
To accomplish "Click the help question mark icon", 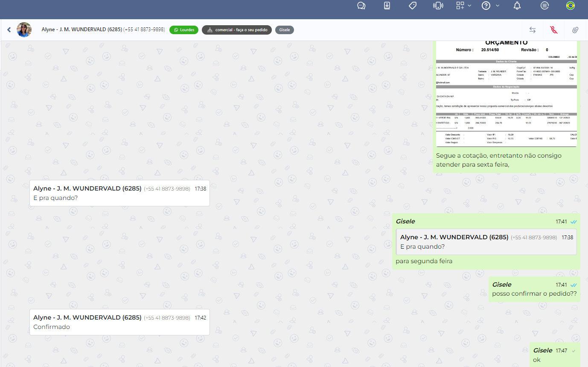I will pyautogui.click(x=486, y=6).
